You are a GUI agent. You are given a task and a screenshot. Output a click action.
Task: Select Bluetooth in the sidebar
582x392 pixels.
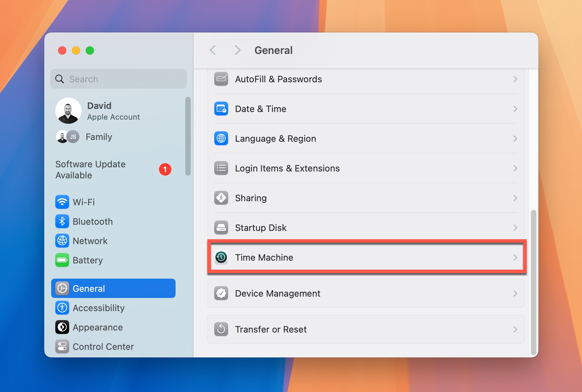point(113,222)
